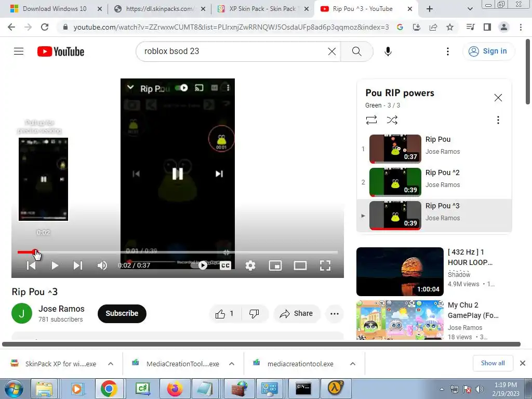Clear the search box text
This screenshot has height=399, width=532.
332,51
